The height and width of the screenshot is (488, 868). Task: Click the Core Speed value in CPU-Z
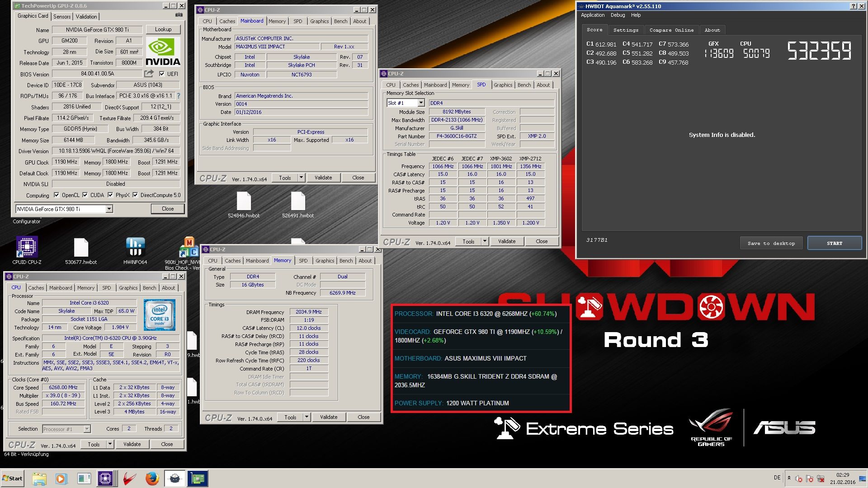(x=63, y=387)
